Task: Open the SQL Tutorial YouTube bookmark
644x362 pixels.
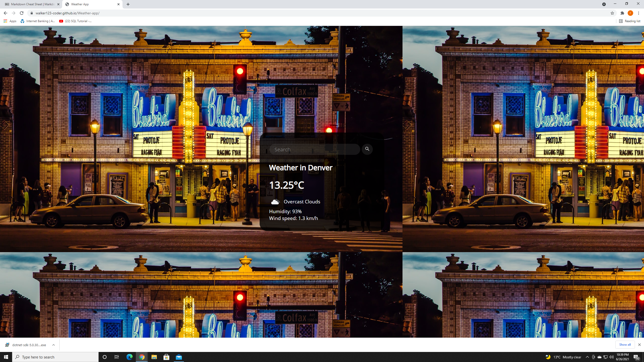Action: tap(75, 21)
